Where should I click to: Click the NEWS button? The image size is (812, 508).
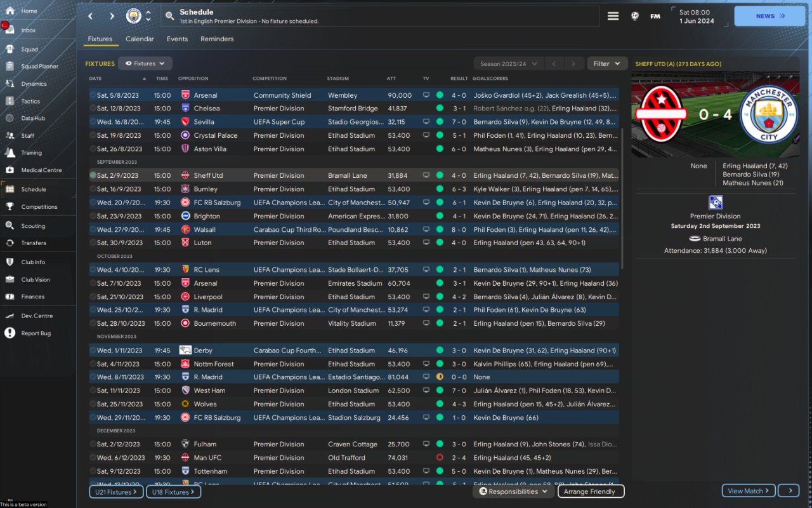coord(769,16)
